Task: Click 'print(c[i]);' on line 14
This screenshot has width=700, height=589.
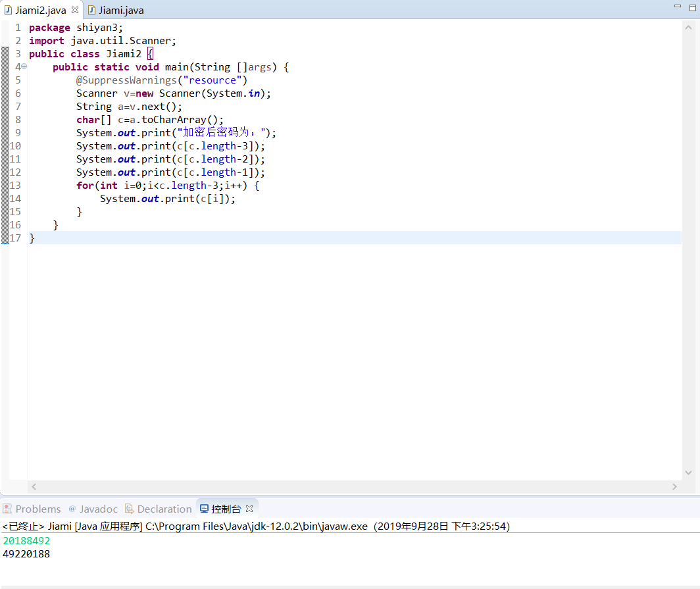Action: point(200,199)
